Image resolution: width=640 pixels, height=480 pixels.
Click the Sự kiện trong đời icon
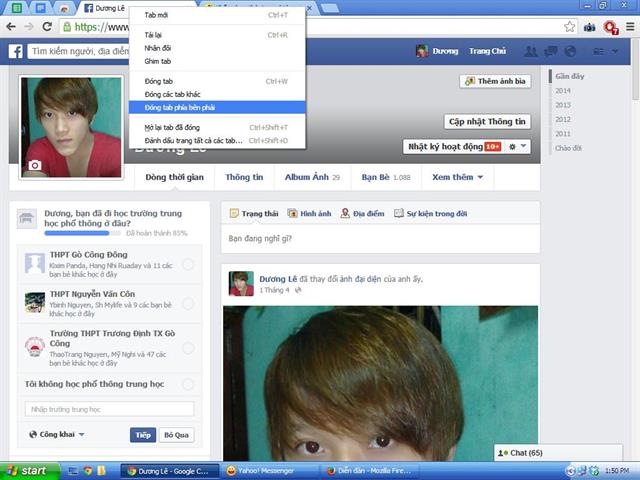tap(399, 213)
